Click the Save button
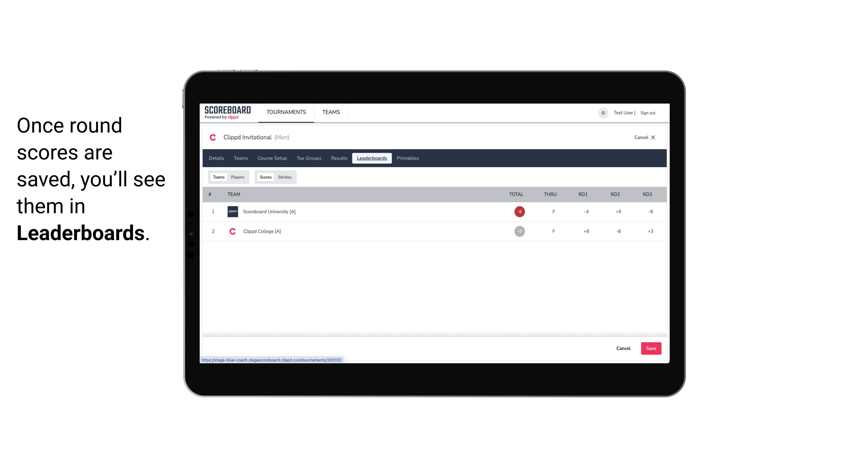Image resolution: width=868 pixels, height=467 pixels. 650,348
